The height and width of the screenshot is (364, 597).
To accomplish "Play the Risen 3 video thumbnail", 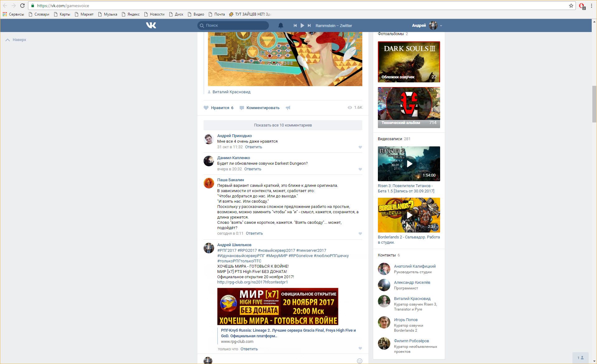I will click(x=409, y=164).
